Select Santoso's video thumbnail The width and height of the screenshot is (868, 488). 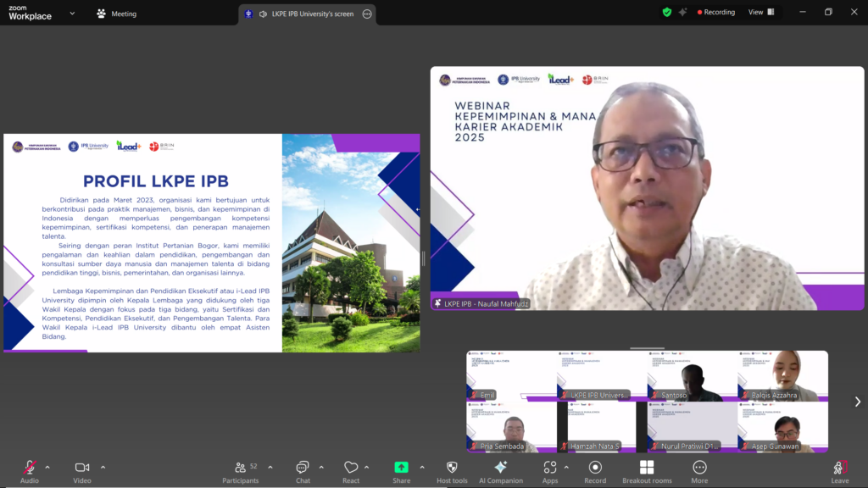click(x=692, y=375)
